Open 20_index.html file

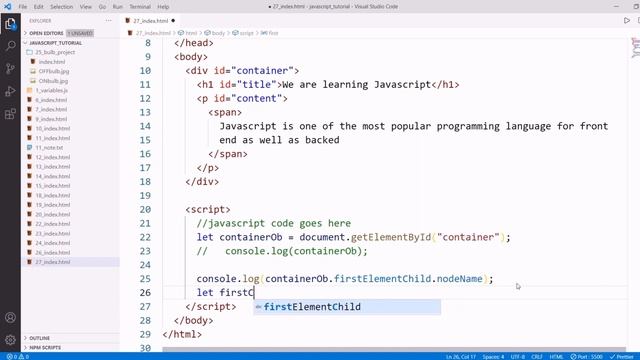coord(53,214)
